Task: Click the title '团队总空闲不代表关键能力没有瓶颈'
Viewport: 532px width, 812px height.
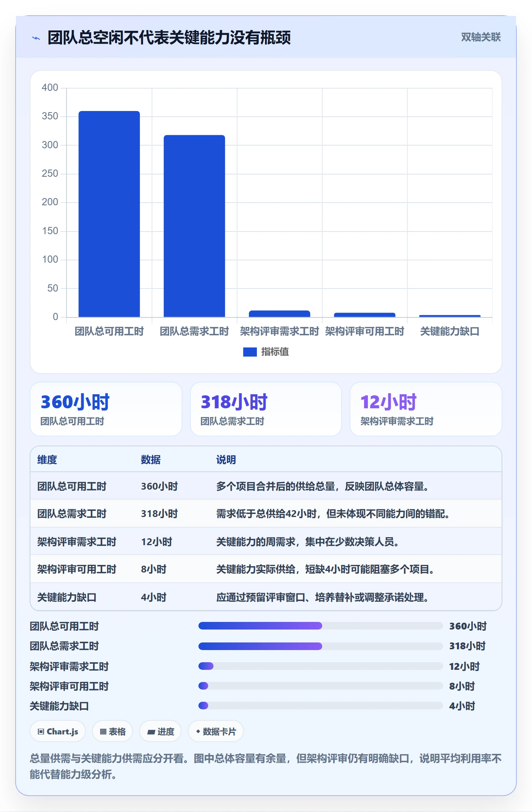Action: pos(169,38)
